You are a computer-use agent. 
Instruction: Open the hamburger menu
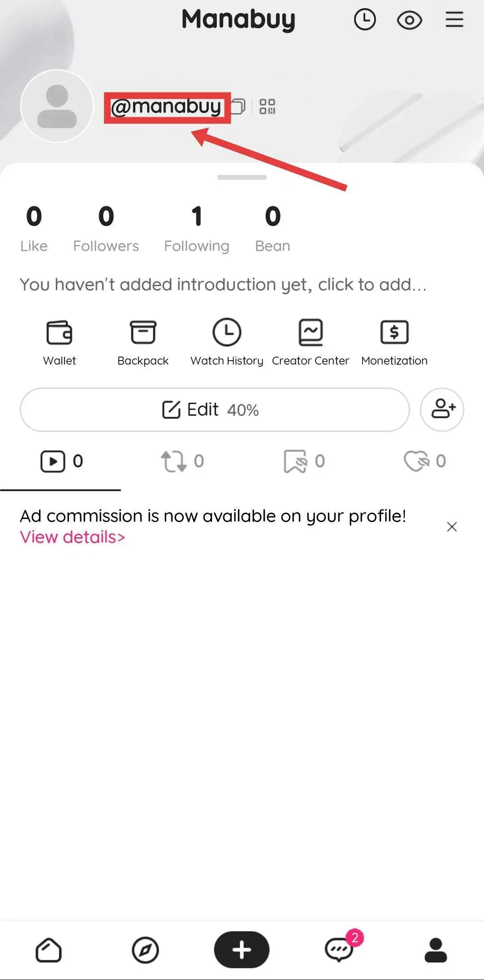click(454, 20)
